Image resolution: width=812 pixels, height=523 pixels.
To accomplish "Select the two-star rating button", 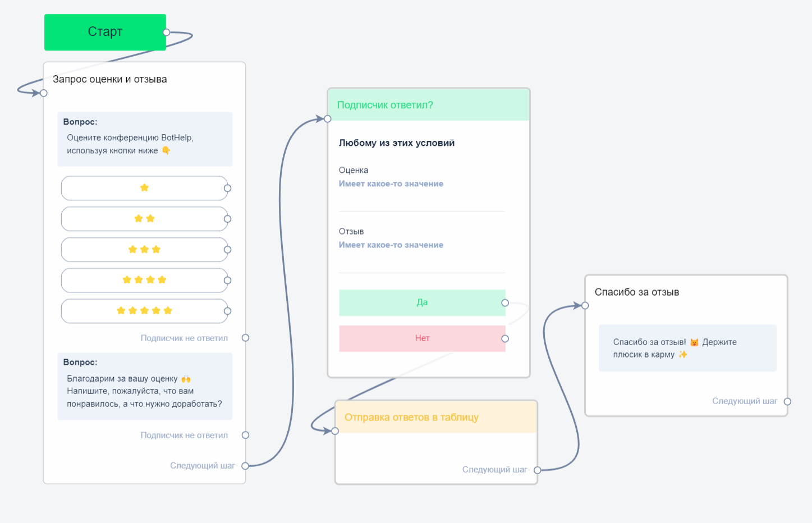I will (144, 219).
